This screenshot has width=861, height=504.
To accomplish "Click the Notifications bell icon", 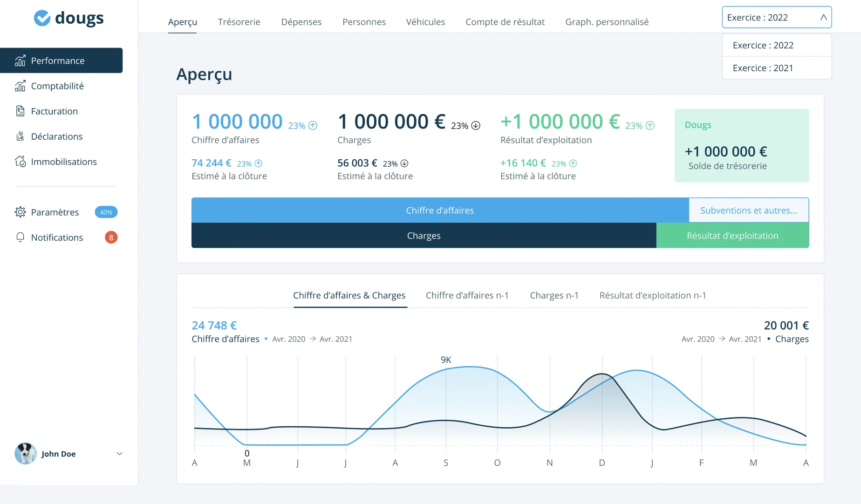I will (20, 238).
